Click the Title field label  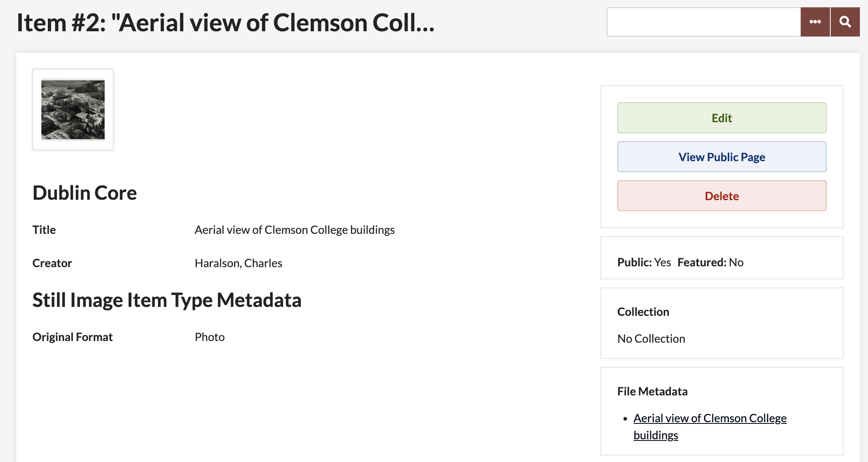(x=44, y=230)
